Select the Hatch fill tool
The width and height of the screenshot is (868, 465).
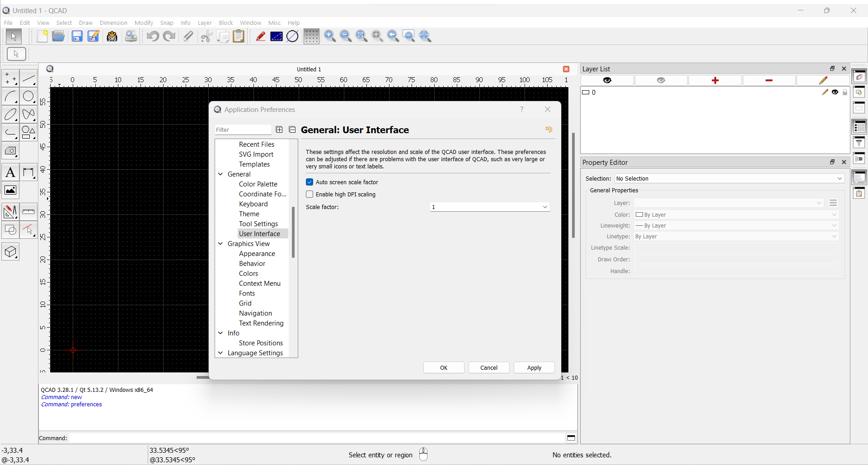(x=10, y=151)
